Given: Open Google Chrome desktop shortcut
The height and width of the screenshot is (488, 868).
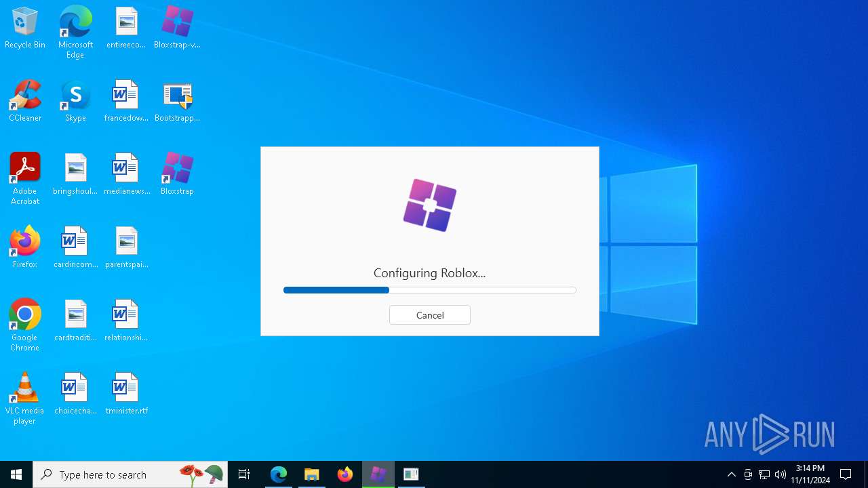Looking at the screenshot, I should pos(25,325).
